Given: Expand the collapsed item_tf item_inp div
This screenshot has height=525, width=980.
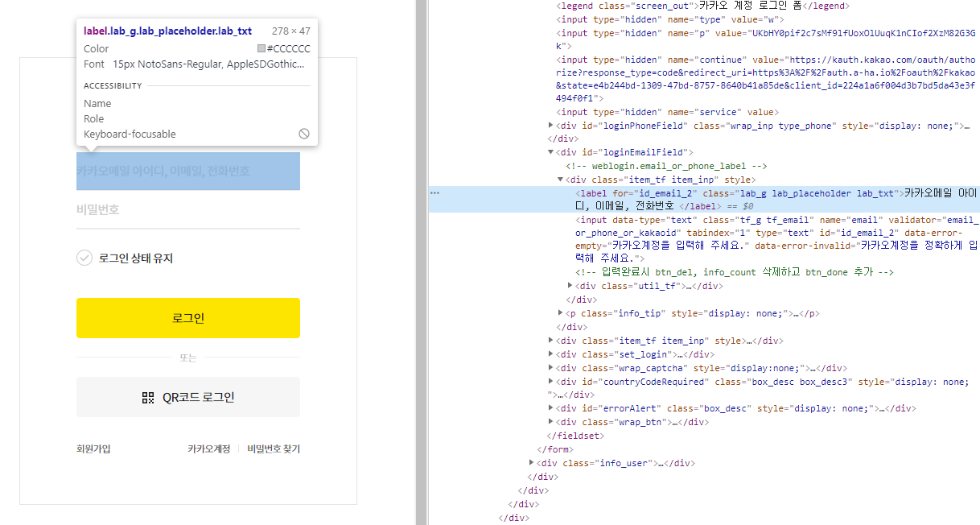Looking at the screenshot, I should 551,341.
